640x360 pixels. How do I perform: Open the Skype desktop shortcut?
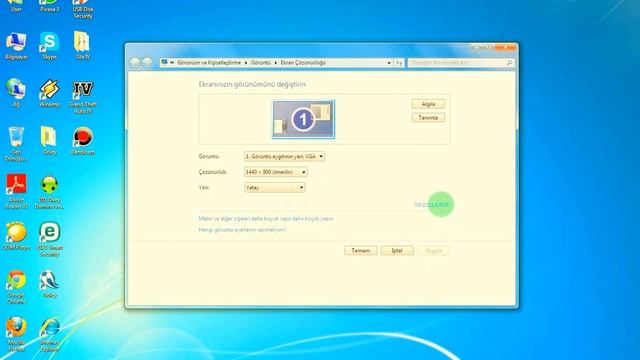click(49, 47)
